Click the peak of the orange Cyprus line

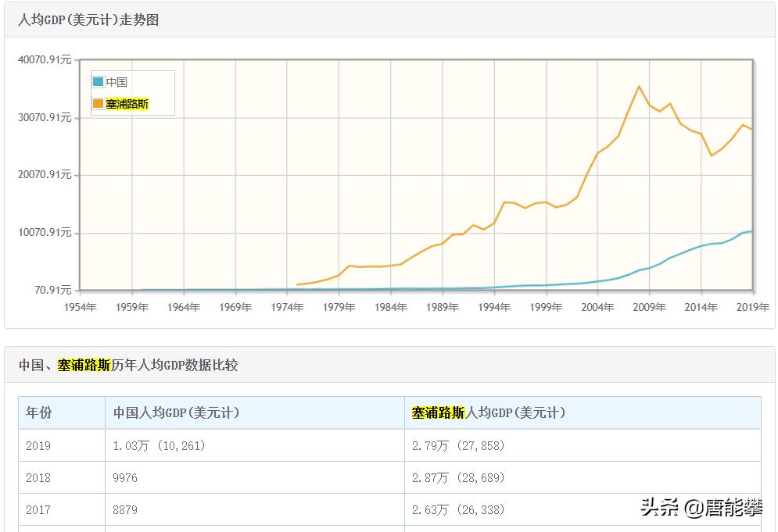tap(639, 87)
